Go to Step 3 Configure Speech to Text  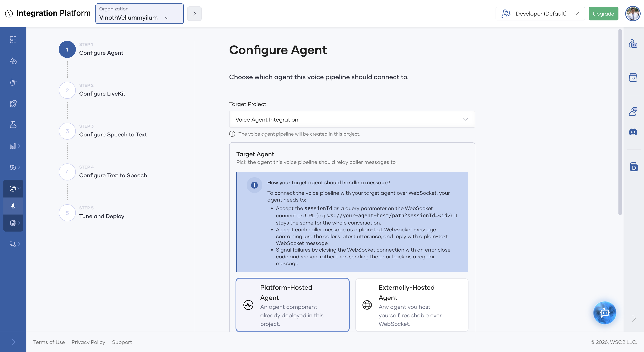(x=103, y=131)
